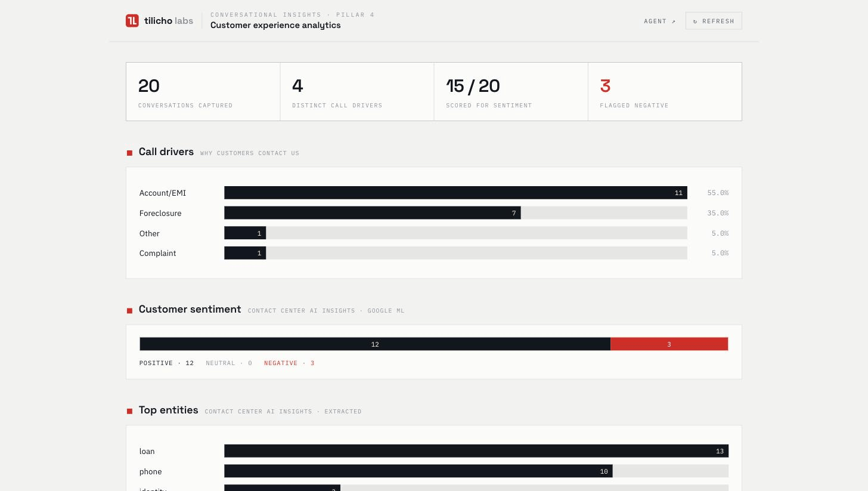Image resolution: width=868 pixels, height=491 pixels.
Task: Open the AGENT link
Action: 660,21
